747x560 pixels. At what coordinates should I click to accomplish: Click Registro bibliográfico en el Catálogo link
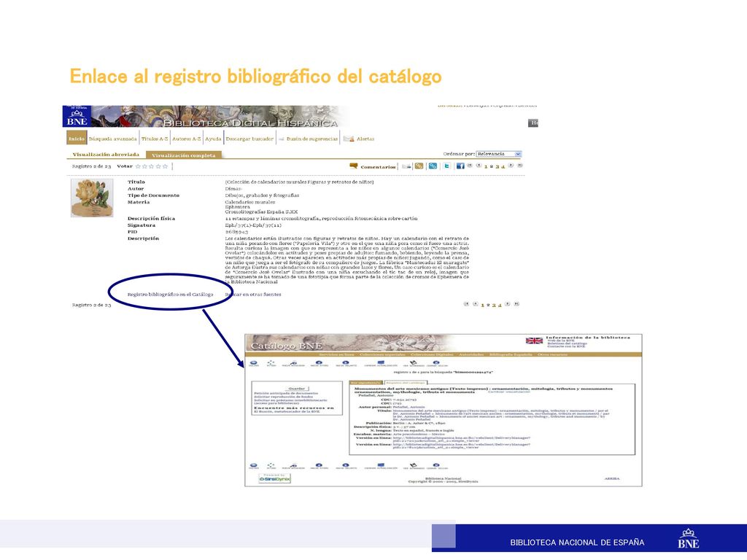170,295
